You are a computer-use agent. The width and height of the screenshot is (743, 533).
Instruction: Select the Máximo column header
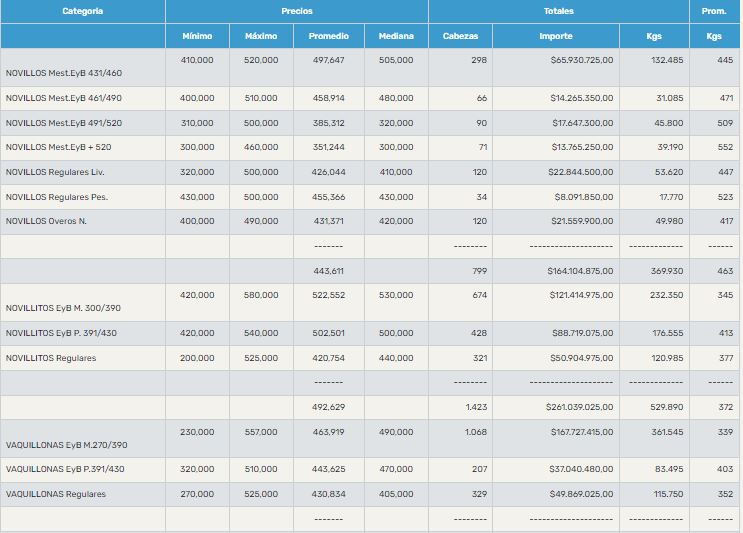click(x=261, y=36)
